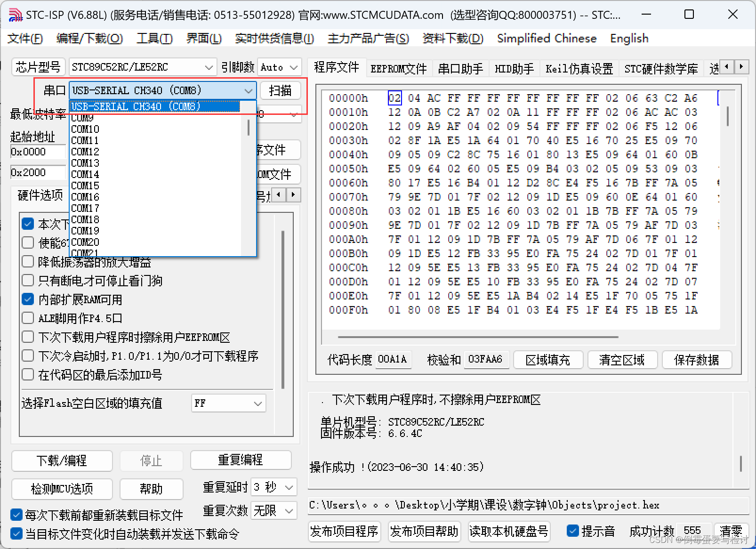Switch to the 串口助手 tab
Viewport: 756px width, 549px height.
[460, 69]
